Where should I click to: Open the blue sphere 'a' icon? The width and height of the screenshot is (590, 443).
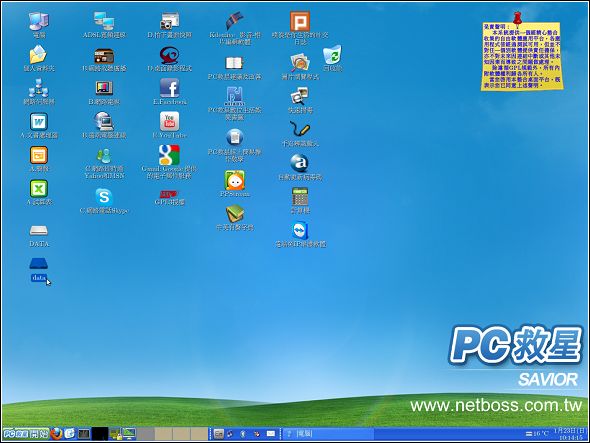coord(300,163)
